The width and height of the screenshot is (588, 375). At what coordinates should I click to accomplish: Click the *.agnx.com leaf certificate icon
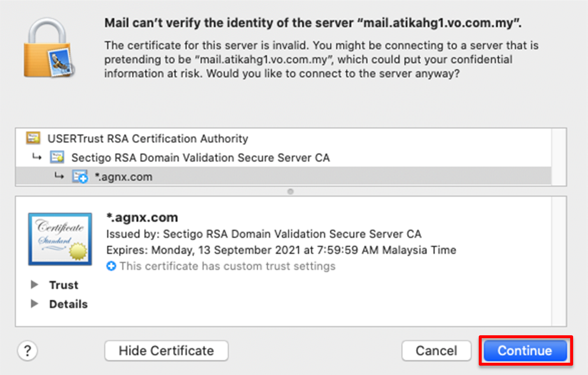tap(80, 177)
